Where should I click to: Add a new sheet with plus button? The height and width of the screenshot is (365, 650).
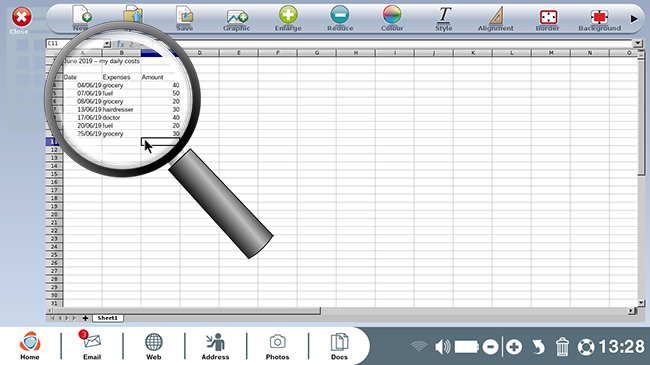85,318
